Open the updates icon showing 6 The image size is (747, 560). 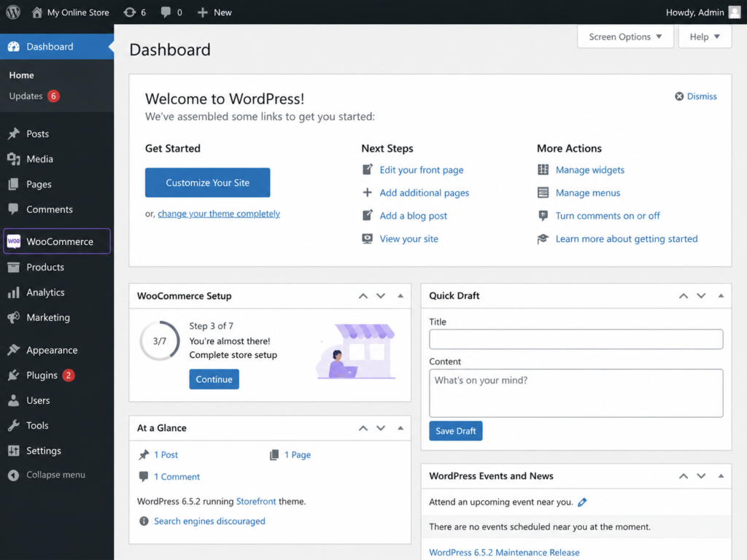click(130, 12)
